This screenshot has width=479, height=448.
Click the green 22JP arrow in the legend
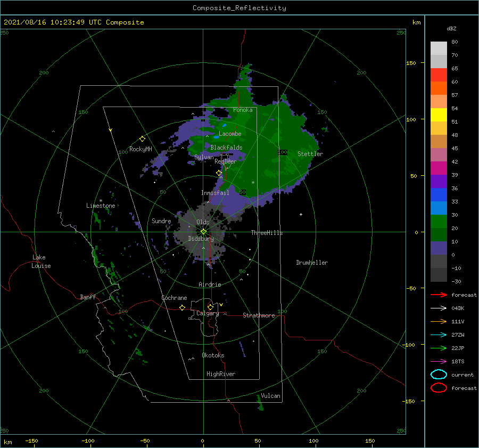[439, 348]
